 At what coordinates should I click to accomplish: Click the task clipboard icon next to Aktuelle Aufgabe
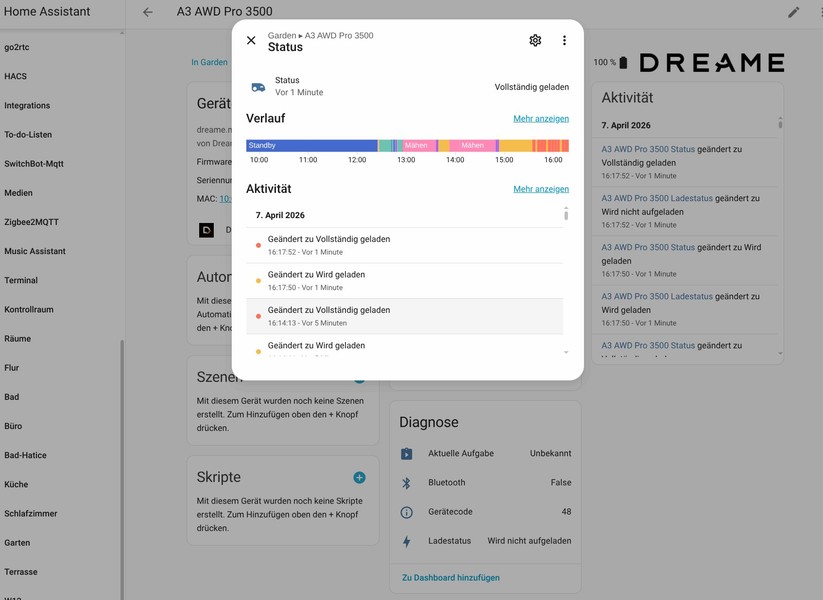[x=405, y=453]
